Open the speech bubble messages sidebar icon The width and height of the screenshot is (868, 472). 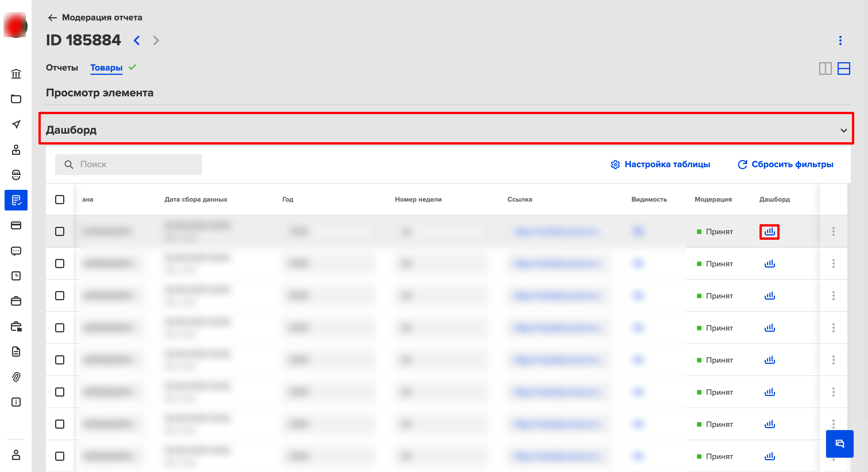16,251
